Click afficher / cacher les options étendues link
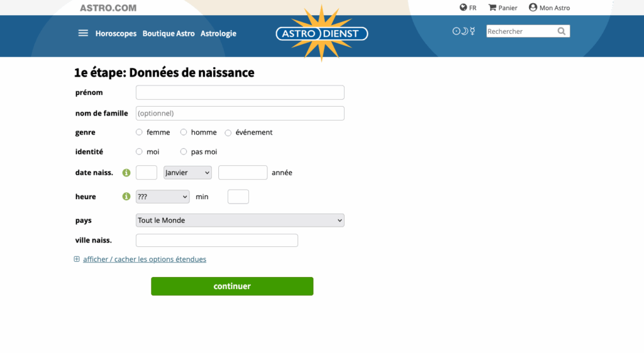 point(145,259)
